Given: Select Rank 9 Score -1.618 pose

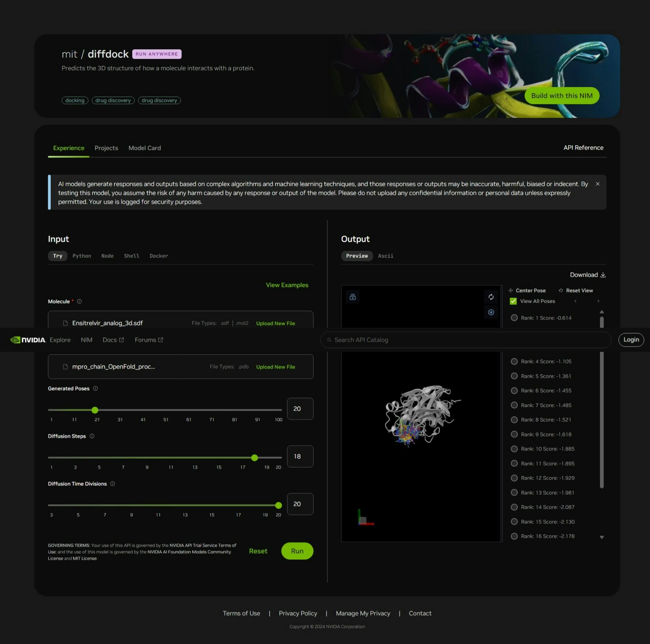Looking at the screenshot, I should pyautogui.click(x=514, y=434).
